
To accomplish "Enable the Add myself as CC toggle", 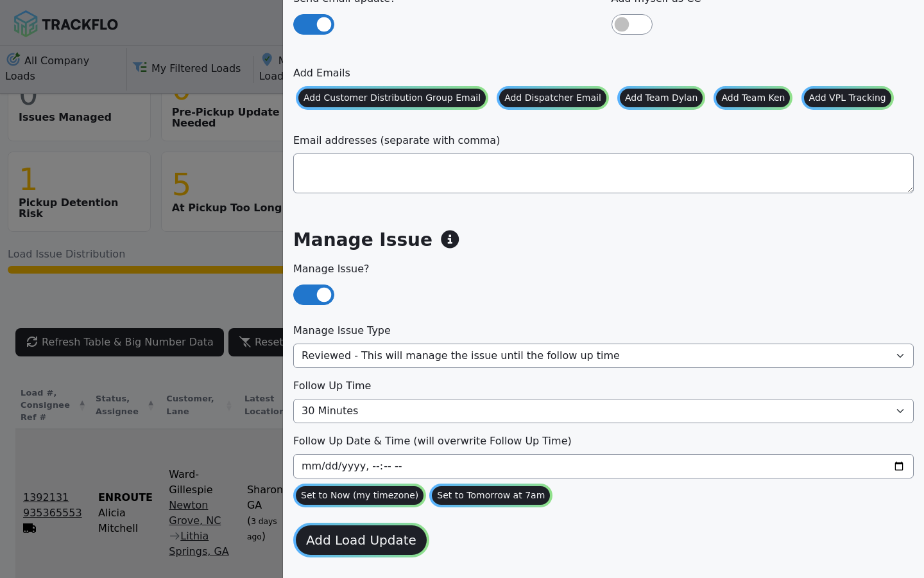I will pos(632,24).
